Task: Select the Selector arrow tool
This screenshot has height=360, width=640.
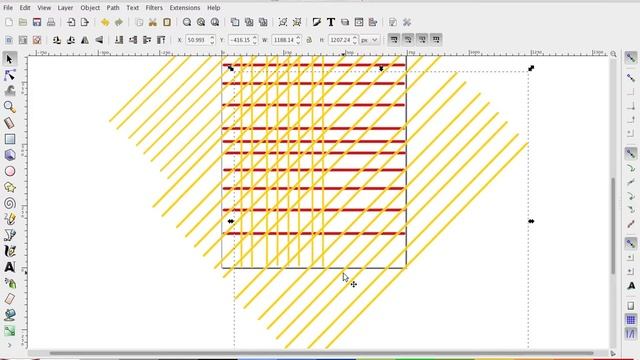Action: [10, 59]
